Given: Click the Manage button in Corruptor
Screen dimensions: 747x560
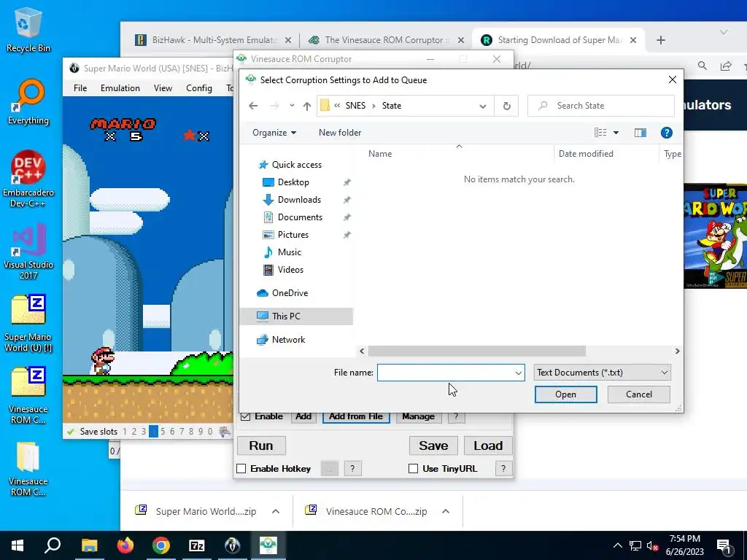Looking at the screenshot, I should click(x=418, y=416).
